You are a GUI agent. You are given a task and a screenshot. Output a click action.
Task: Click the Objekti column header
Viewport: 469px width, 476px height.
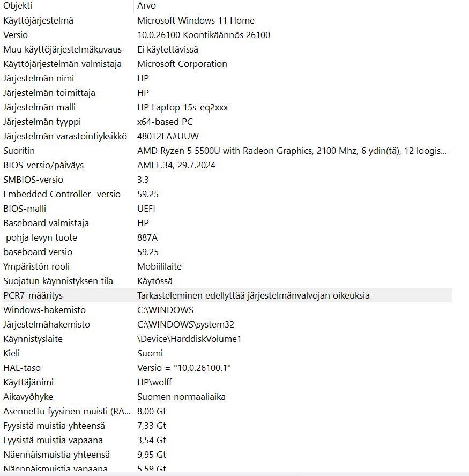click(68, 5)
